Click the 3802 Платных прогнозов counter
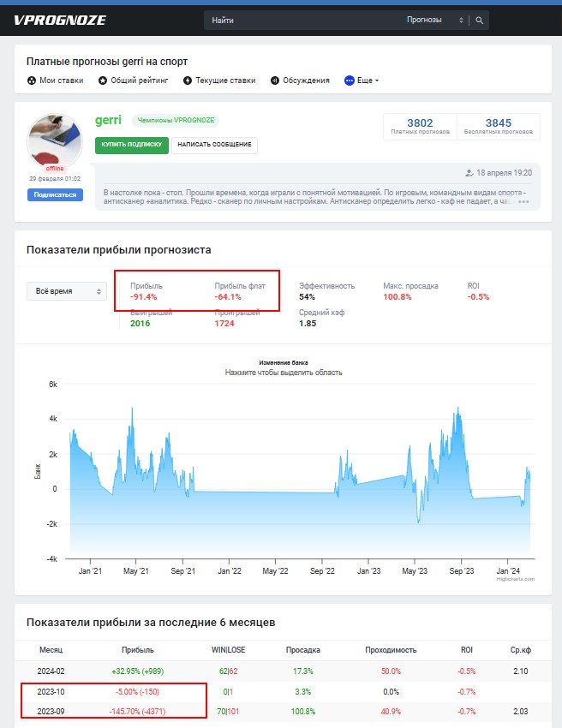The width and height of the screenshot is (562, 728). 420,126
